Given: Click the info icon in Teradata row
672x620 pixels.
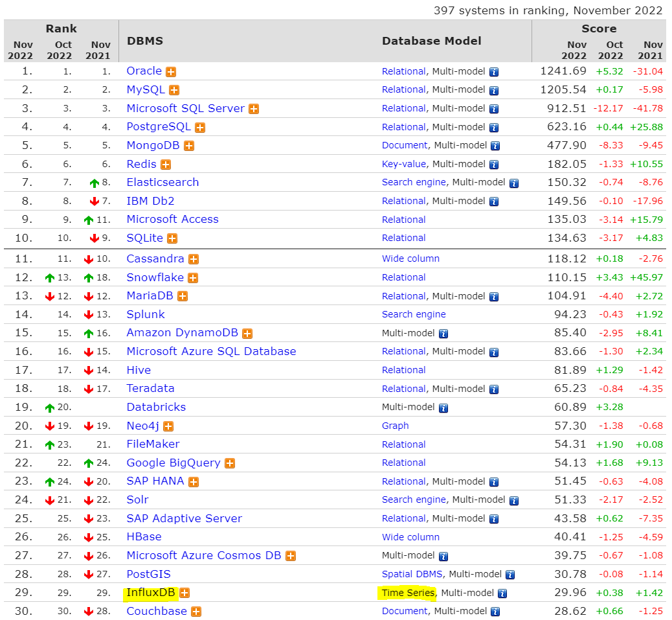Looking at the screenshot, I should tap(494, 389).
